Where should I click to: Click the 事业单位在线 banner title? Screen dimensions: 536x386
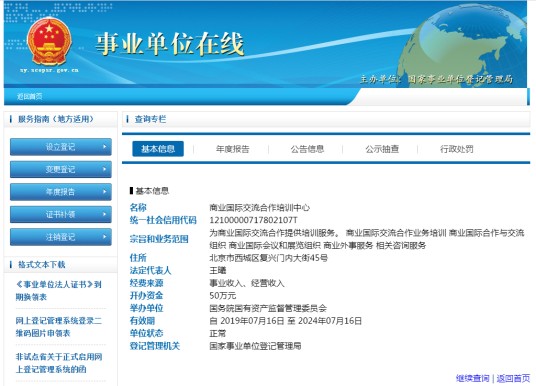click(170, 44)
